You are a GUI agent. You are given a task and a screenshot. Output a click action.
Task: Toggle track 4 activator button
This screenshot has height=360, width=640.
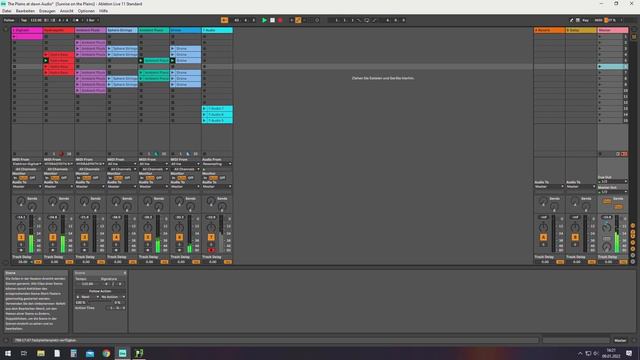coord(116,237)
